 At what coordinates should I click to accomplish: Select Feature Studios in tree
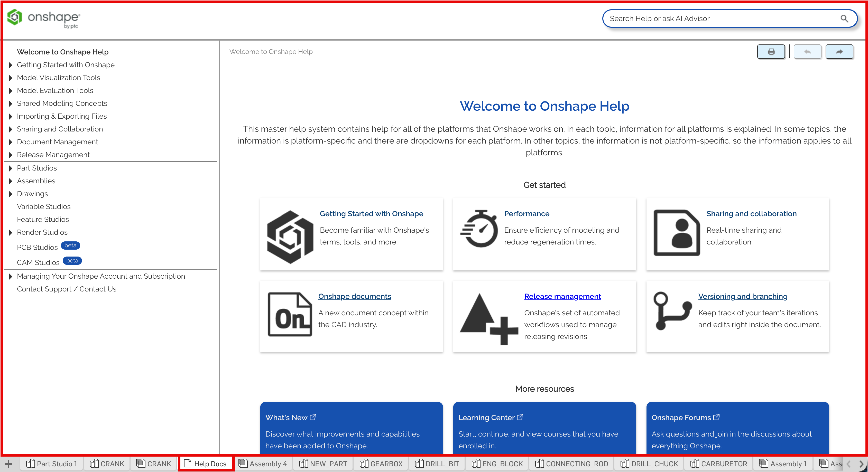43,220
